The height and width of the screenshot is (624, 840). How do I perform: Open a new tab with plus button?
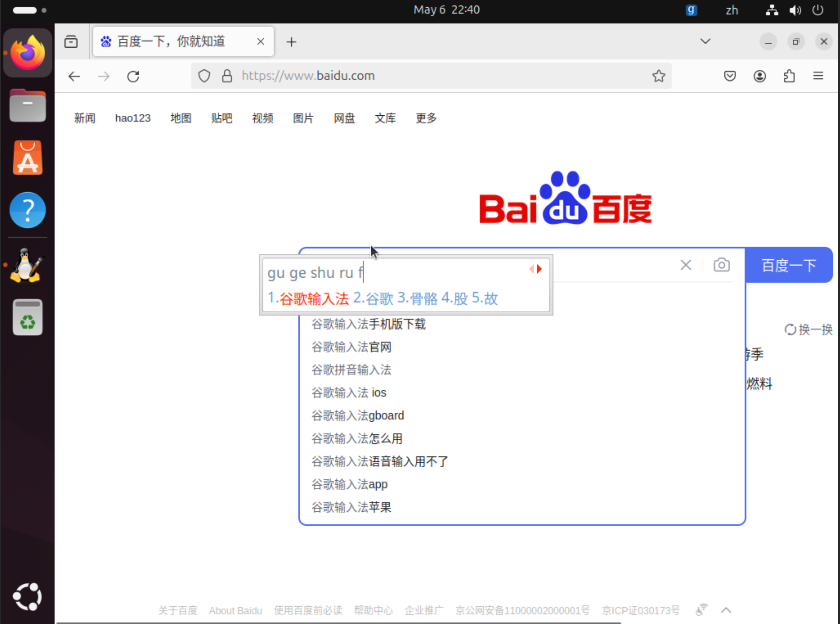pyautogui.click(x=291, y=42)
